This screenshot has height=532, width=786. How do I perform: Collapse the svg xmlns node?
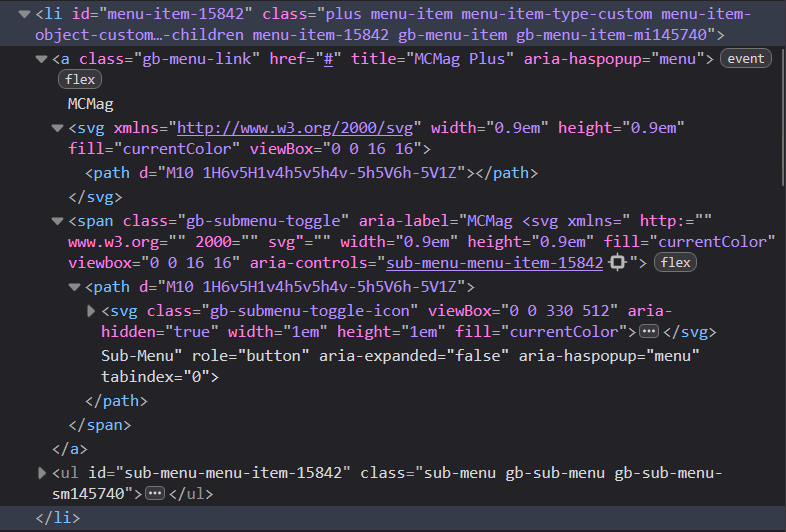tap(58, 128)
